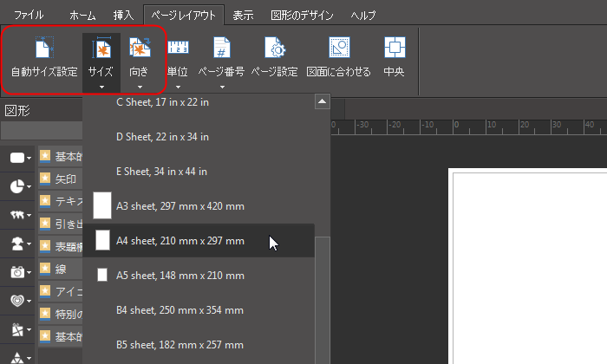Screen dimensions: 607x364
Task: Select the アイコ shape library row
Action: pos(61,291)
